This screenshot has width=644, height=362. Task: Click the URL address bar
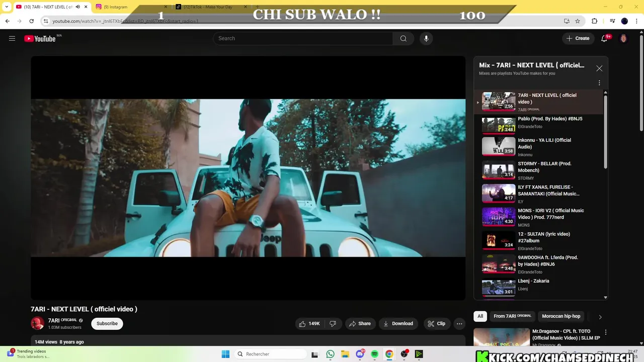point(302,21)
